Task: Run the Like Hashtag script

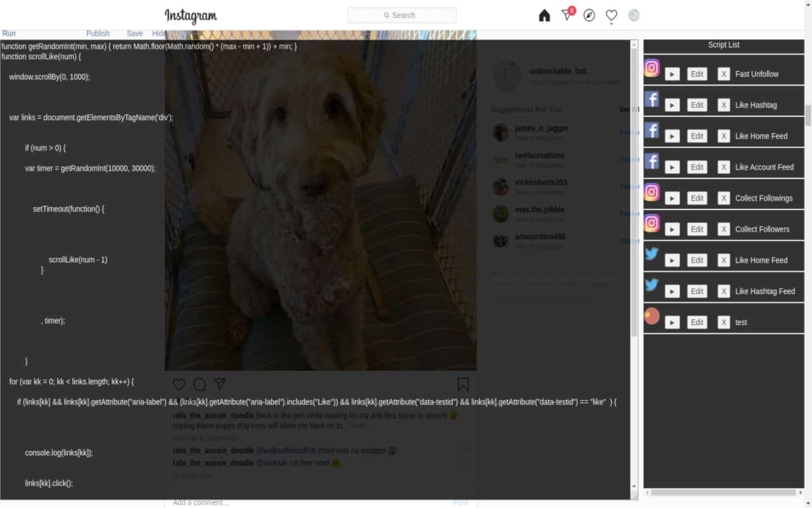Action: [672, 105]
